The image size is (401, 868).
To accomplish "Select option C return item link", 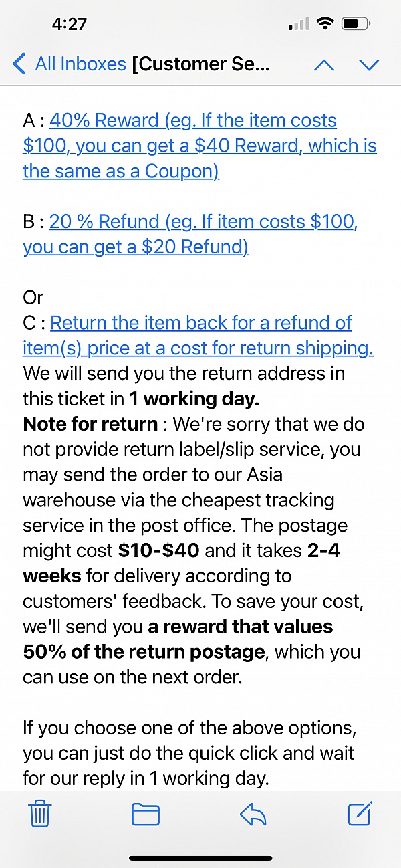I will click(200, 336).
